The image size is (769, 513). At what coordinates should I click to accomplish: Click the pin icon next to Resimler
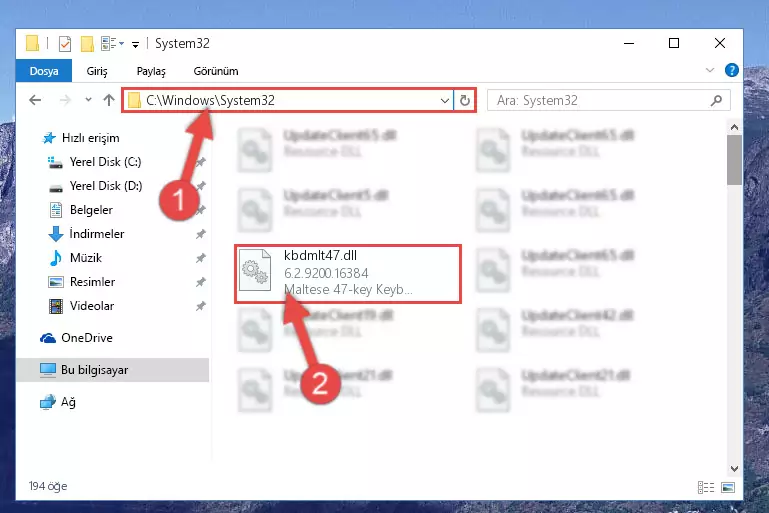tap(201, 282)
